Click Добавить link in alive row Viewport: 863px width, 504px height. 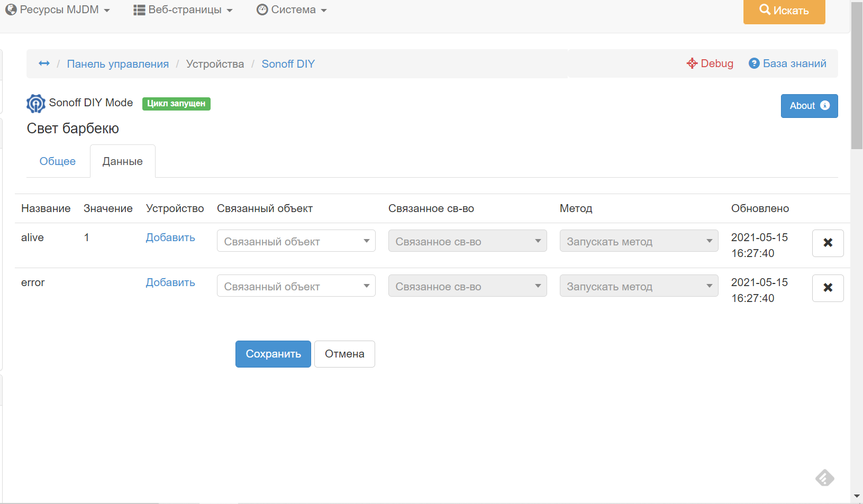[x=170, y=237]
